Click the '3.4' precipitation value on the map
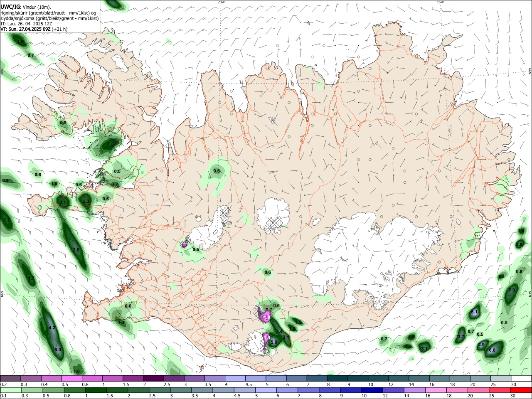 (280, 332)
